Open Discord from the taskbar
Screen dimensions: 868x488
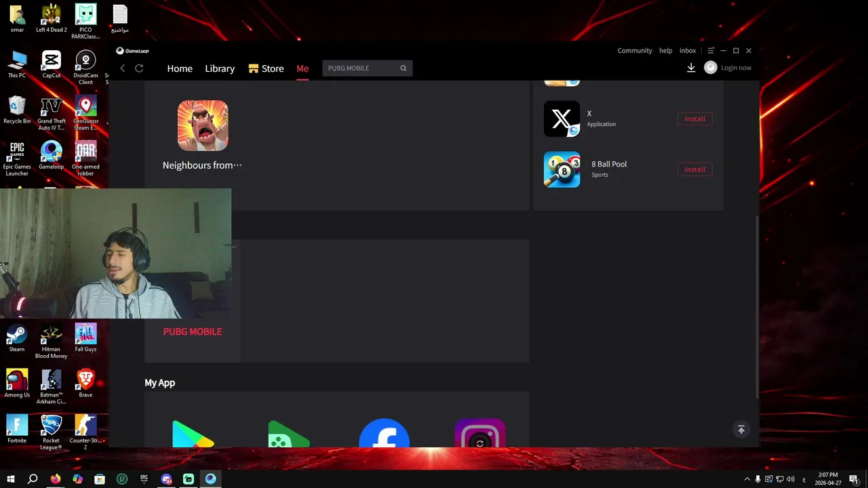pyautogui.click(x=166, y=479)
